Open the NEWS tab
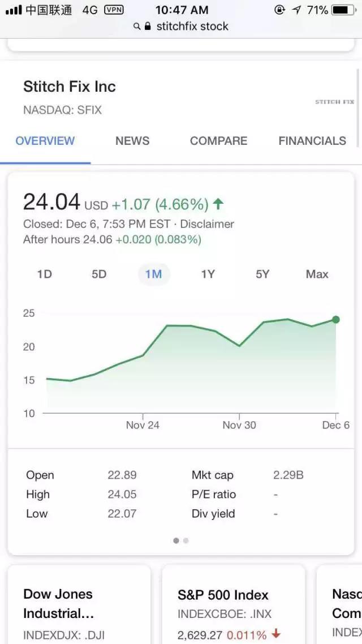Image resolution: width=362 pixels, height=644 pixels. coord(132,141)
